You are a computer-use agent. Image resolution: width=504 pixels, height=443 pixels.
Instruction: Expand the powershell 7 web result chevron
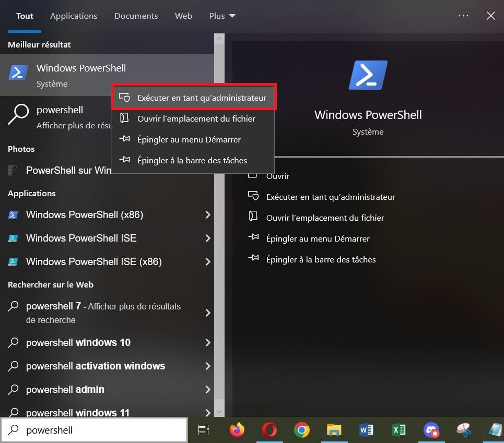point(208,313)
